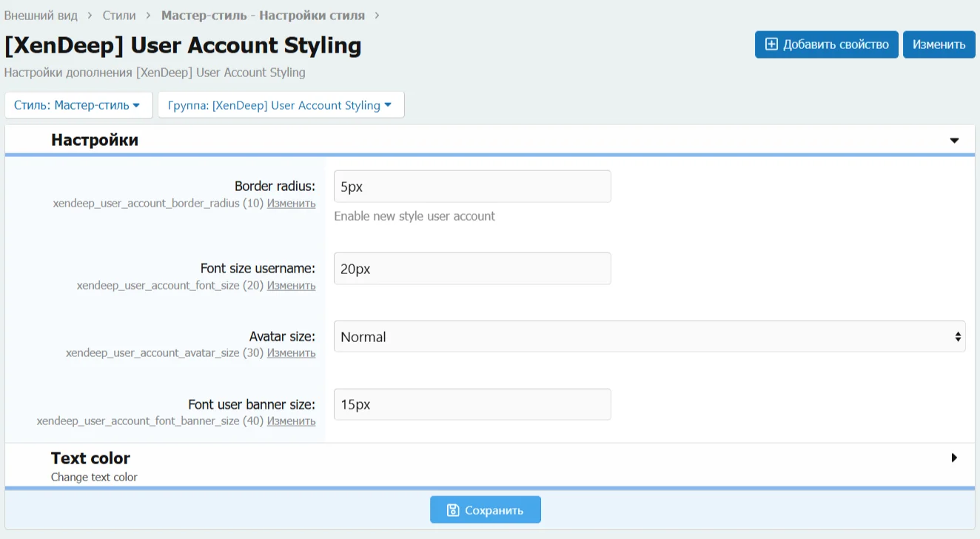Click Изменить link under Font user banner size
The height and width of the screenshot is (539, 980).
pos(291,421)
